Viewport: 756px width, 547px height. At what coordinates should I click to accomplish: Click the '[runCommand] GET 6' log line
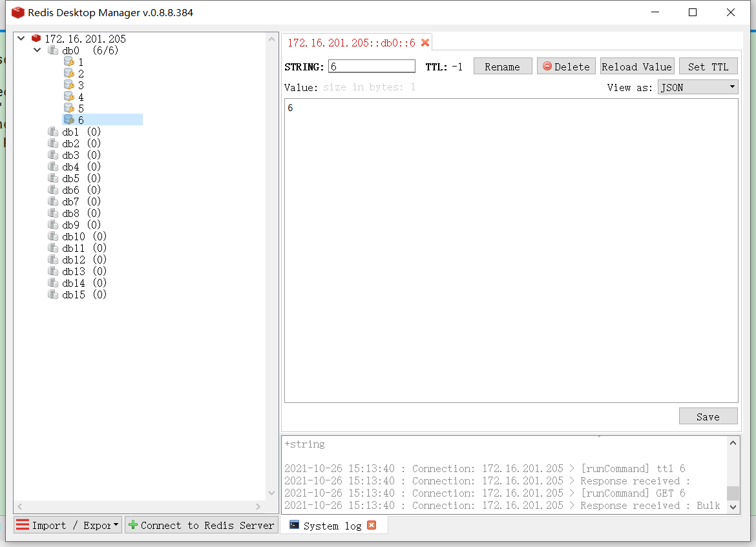click(x=633, y=493)
